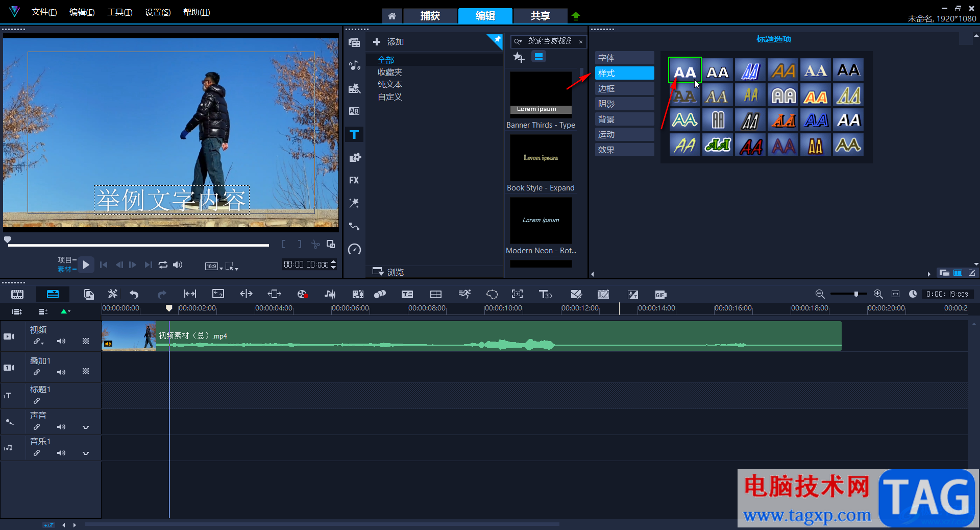Toggle ripple editing link on 标题1 track
Image resolution: width=980 pixels, height=530 pixels.
tap(37, 401)
